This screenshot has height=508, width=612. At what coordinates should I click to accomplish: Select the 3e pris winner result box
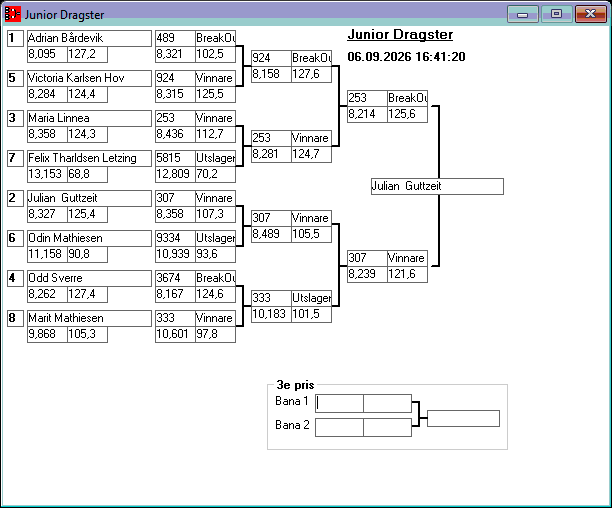463,418
